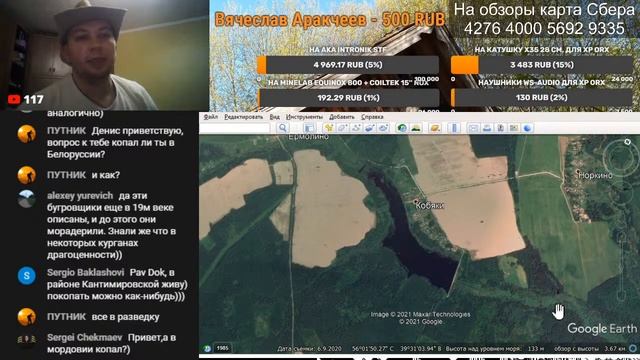
Task: Click the Кобяки placemark on the map
Action: coord(416,202)
